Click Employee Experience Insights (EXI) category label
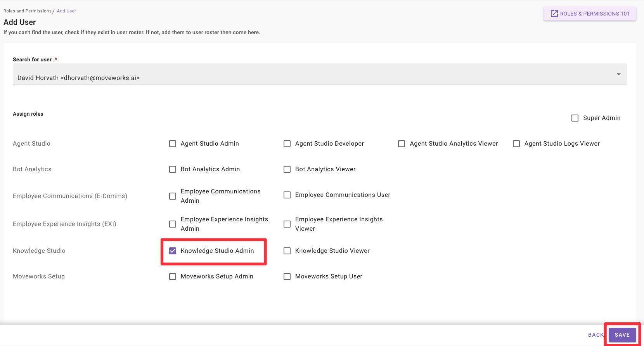The image size is (644, 346). (64, 224)
